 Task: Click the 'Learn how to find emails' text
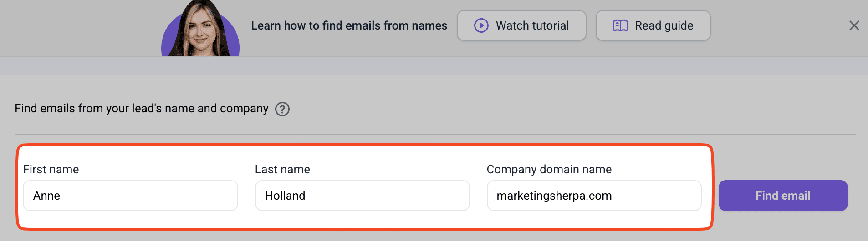(x=349, y=25)
